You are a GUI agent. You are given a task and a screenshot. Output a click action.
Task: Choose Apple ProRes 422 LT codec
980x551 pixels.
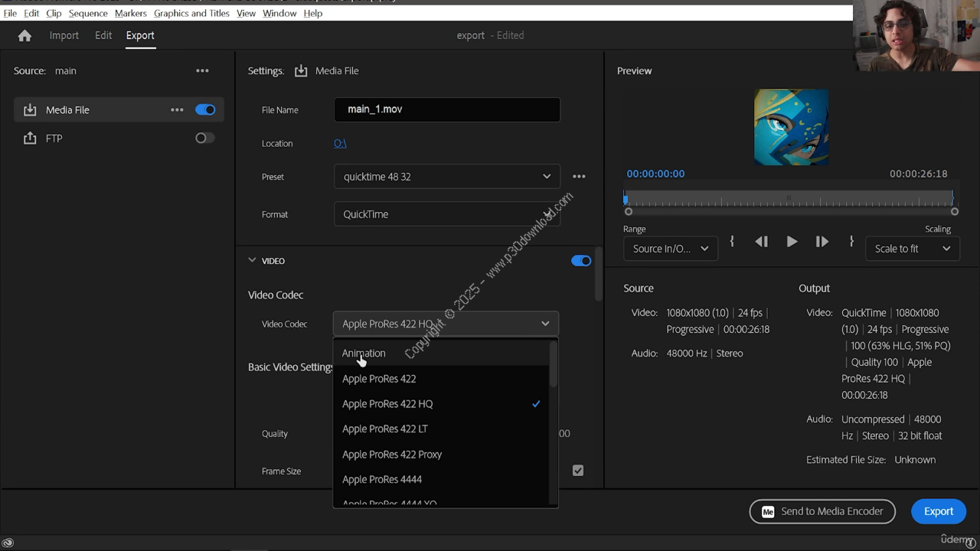coord(442,429)
